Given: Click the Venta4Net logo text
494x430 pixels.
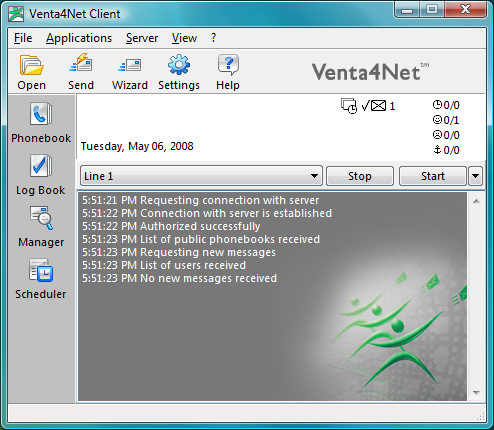Looking at the screenshot, I should click(370, 71).
